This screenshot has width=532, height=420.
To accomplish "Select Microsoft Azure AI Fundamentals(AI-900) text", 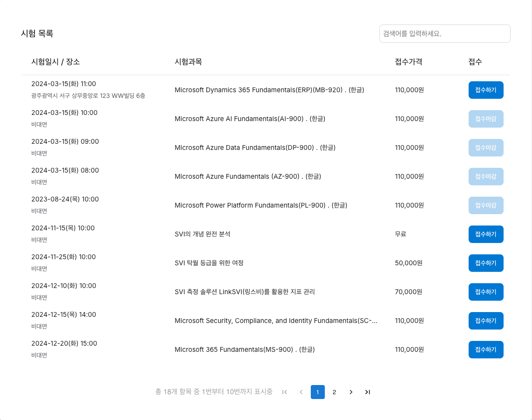I will pos(250,119).
